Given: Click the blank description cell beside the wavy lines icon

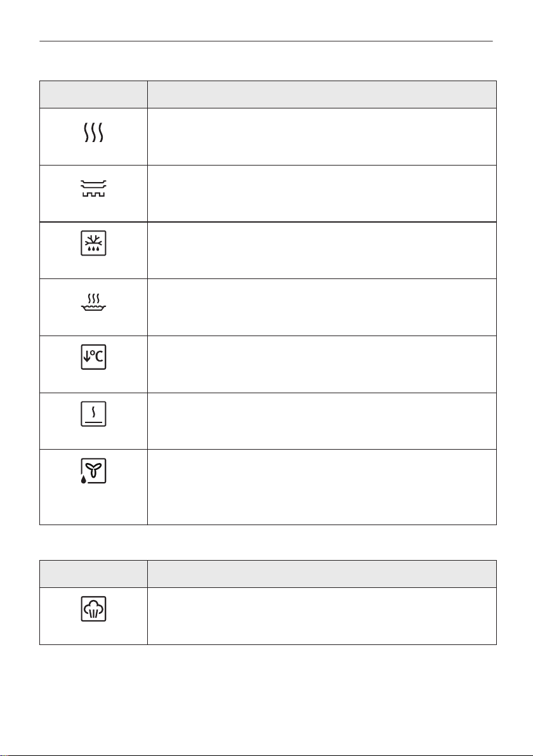Looking at the screenshot, I should (322, 137).
